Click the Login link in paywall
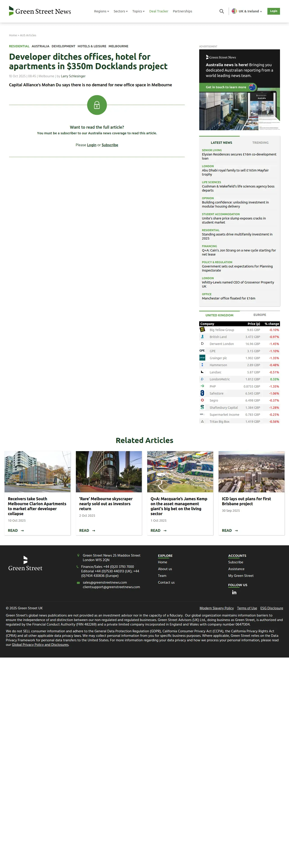Screen dimensions: 289x868 pos(92,145)
